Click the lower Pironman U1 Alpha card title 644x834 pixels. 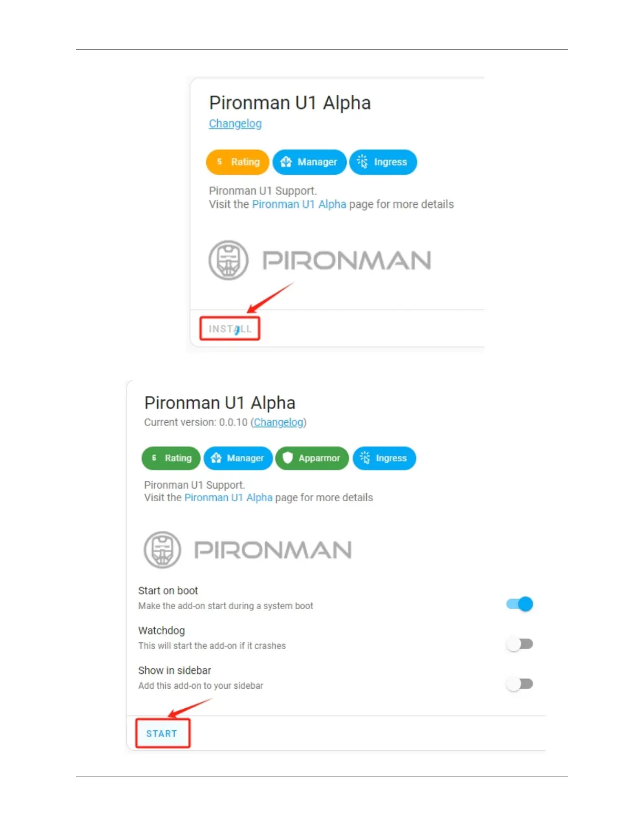click(219, 403)
